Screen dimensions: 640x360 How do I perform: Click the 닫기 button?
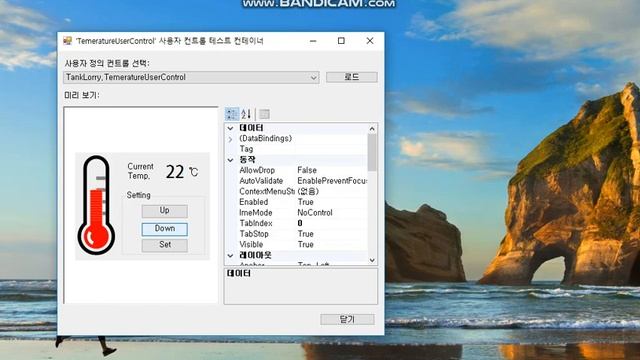pos(347,319)
